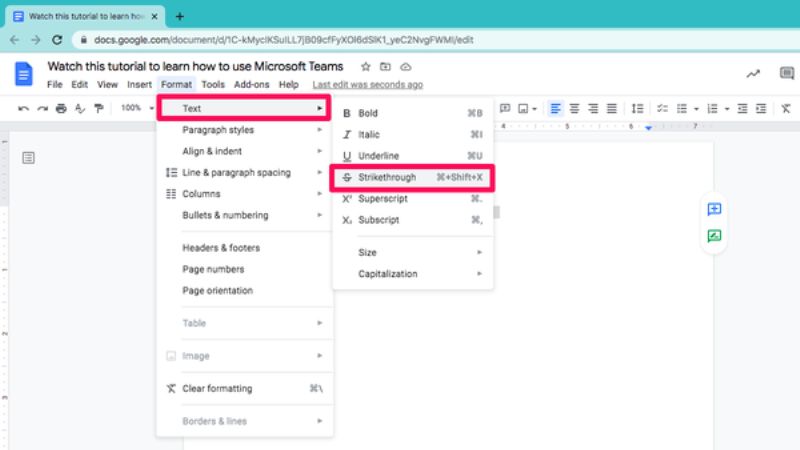Justify text alignment
The image size is (800, 450).
coord(611,108)
